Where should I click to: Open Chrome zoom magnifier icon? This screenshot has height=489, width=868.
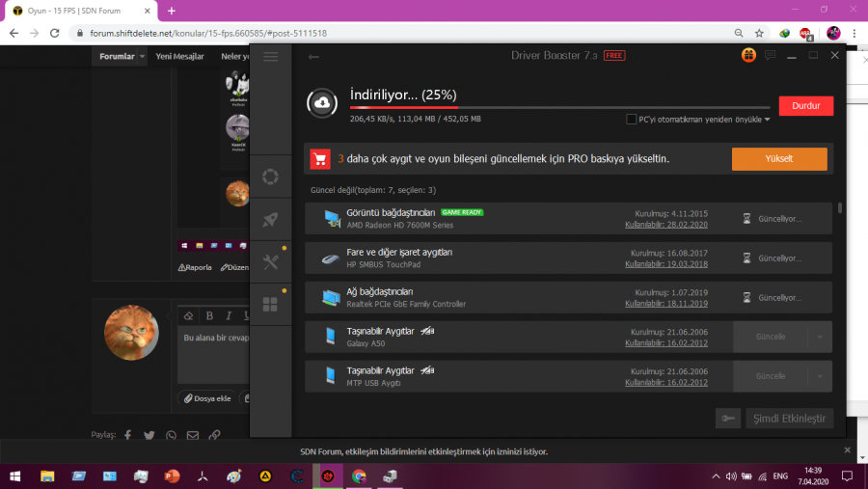pyautogui.click(x=739, y=33)
